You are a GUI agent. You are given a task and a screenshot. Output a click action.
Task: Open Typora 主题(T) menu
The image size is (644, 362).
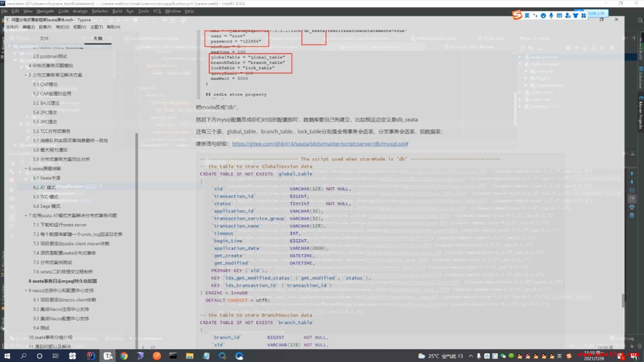(97, 27)
